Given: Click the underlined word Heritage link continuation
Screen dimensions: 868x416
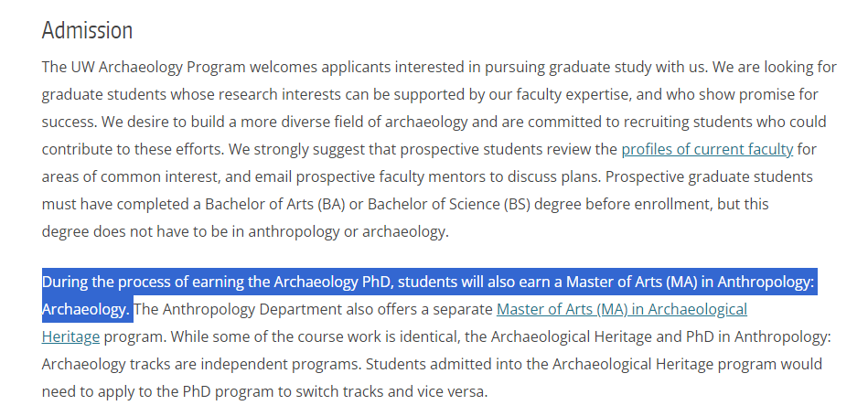Looking at the screenshot, I should [70, 336].
